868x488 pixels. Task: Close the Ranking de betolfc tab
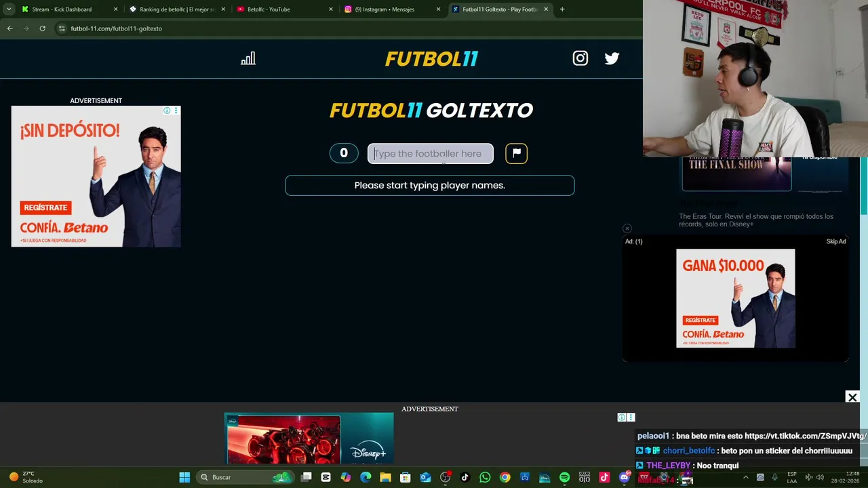pyautogui.click(x=223, y=9)
